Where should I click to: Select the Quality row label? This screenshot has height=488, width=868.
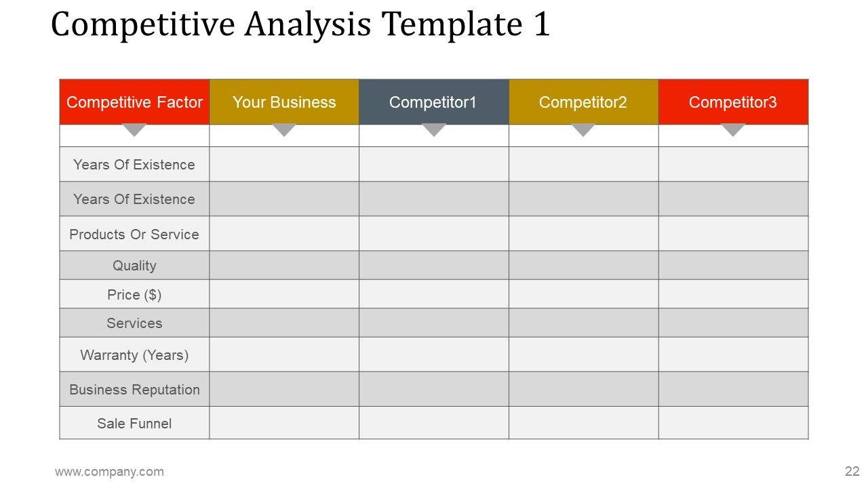tap(134, 266)
